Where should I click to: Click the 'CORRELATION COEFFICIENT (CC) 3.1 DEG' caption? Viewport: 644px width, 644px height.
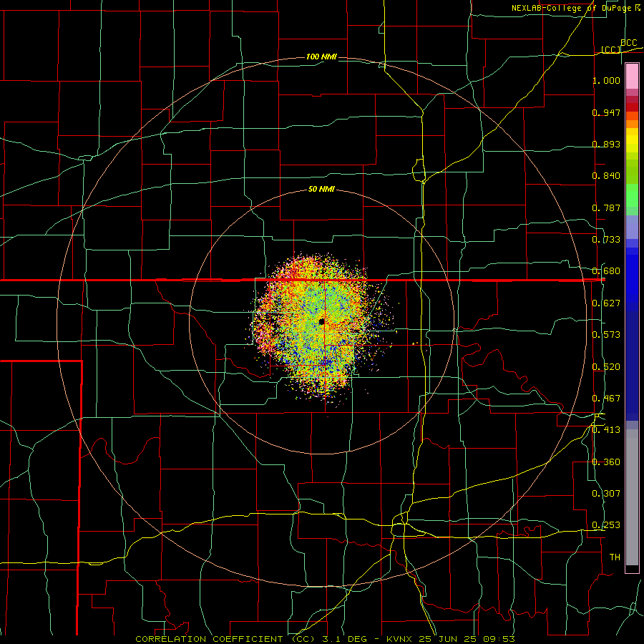pos(251,639)
